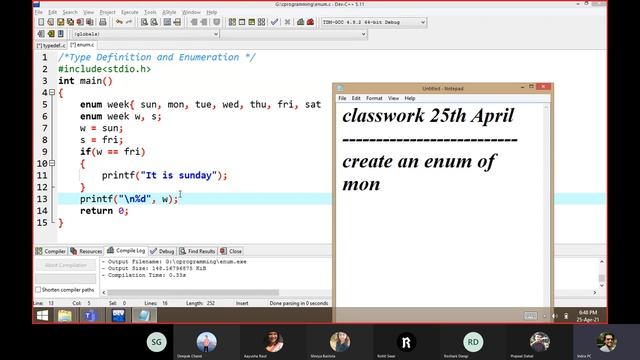Screen dimensions: 640x360
Task: Click the Debug checkmark toolbar icon
Action: click(x=274, y=22)
